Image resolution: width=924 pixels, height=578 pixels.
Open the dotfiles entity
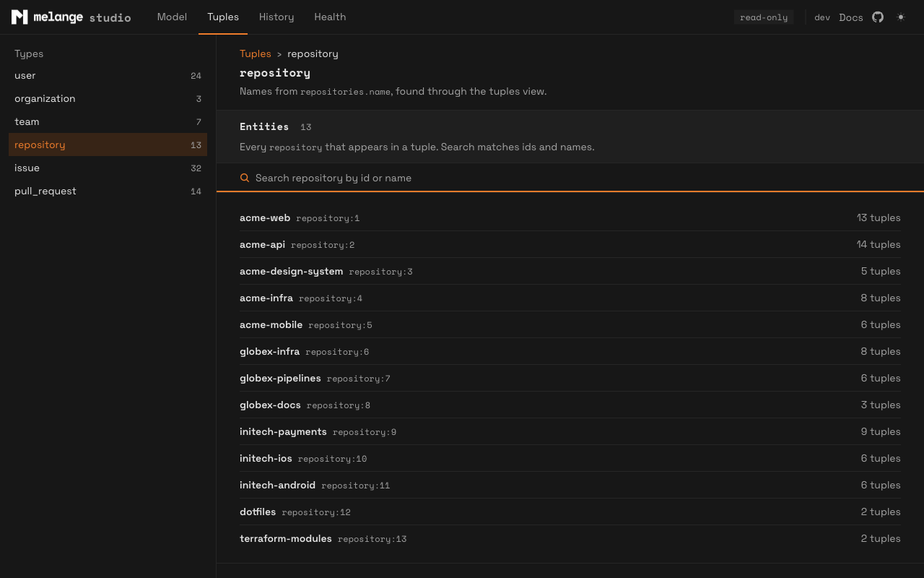[570, 512]
